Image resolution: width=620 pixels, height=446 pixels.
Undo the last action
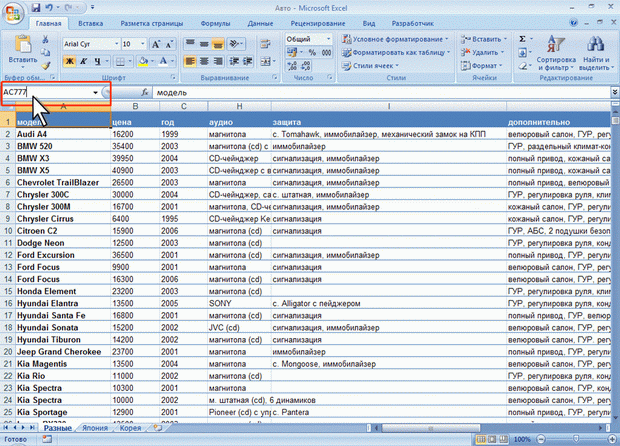(49, 8)
